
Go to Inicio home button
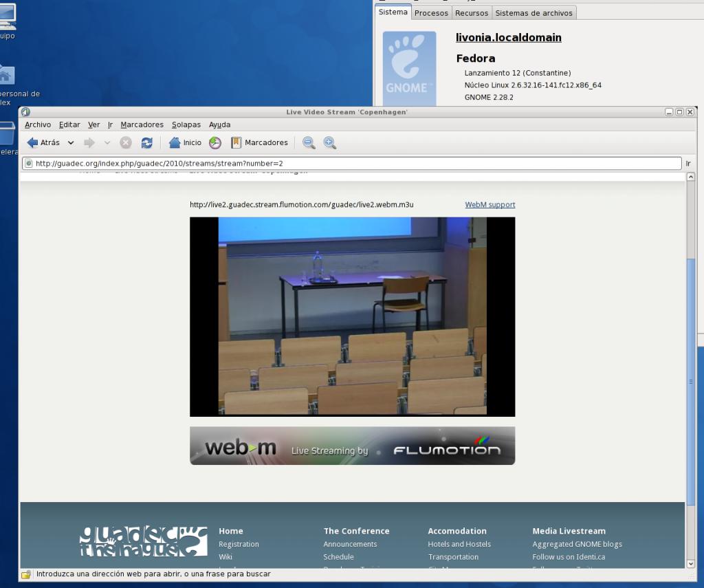coord(185,143)
